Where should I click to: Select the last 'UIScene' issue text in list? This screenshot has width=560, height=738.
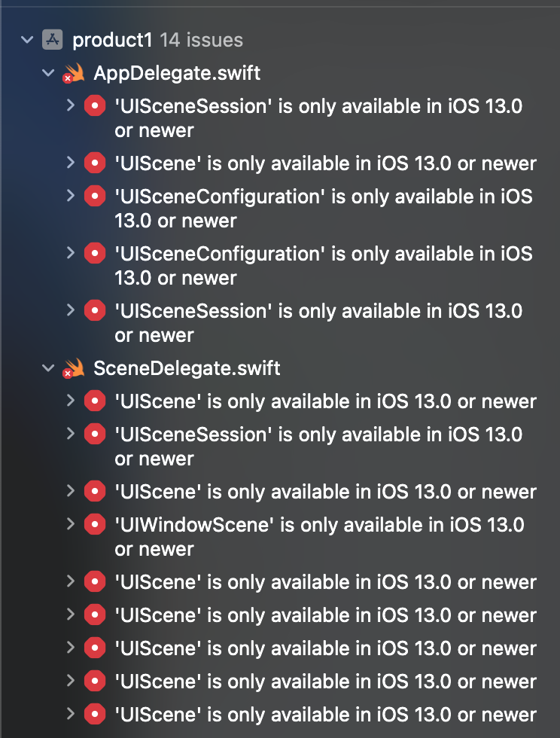point(326,715)
